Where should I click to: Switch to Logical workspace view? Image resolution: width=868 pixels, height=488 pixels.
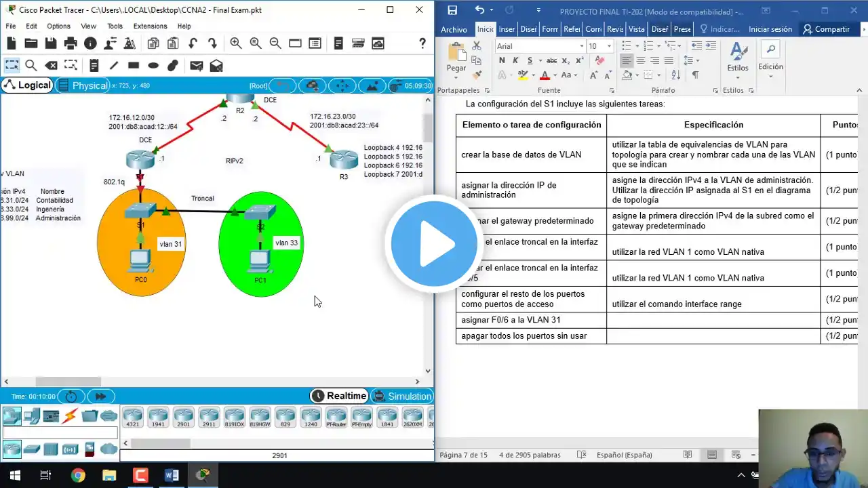(x=27, y=85)
